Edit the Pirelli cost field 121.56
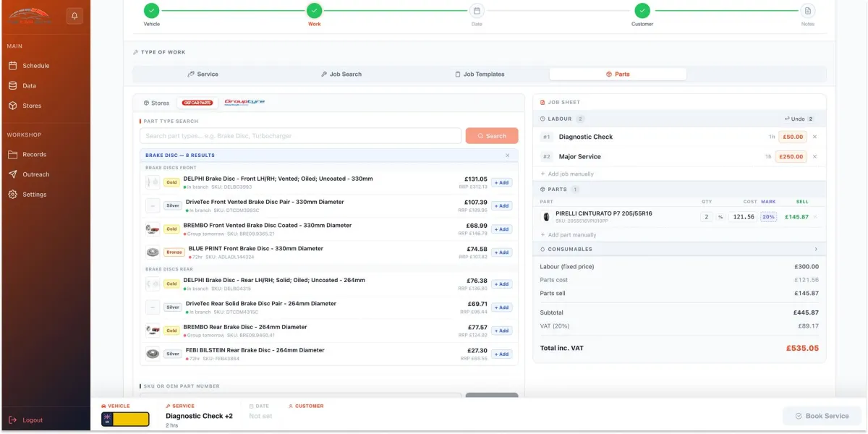The height and width of the screenshot is (434, 868). click(x=743, y=216)
